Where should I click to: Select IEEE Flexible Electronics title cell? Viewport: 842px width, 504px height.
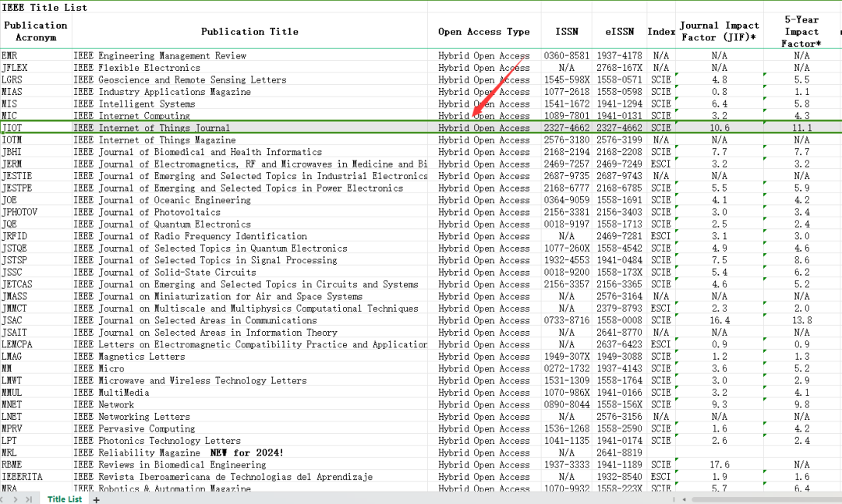point(249,68)
